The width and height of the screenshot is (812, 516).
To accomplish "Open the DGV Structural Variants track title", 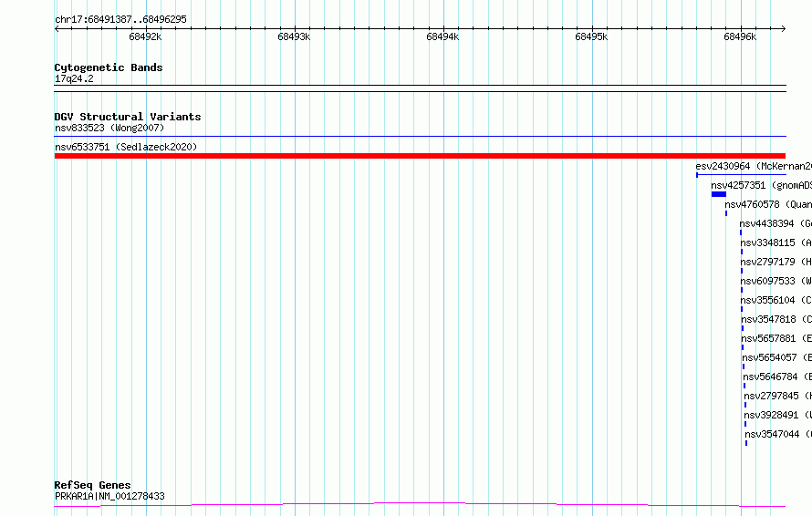I will tap(128, 117).
